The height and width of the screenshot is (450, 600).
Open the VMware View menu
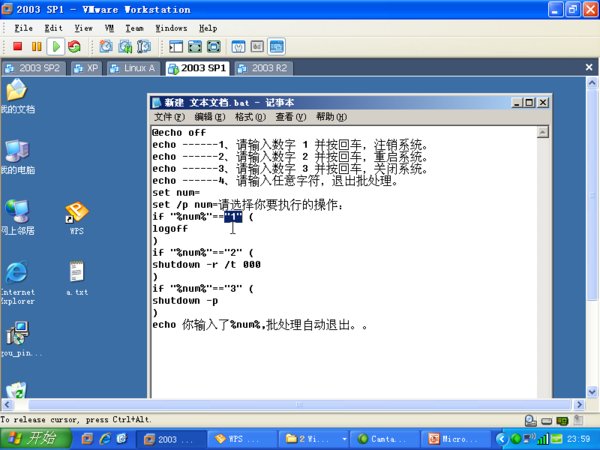[x=83, y=28]
